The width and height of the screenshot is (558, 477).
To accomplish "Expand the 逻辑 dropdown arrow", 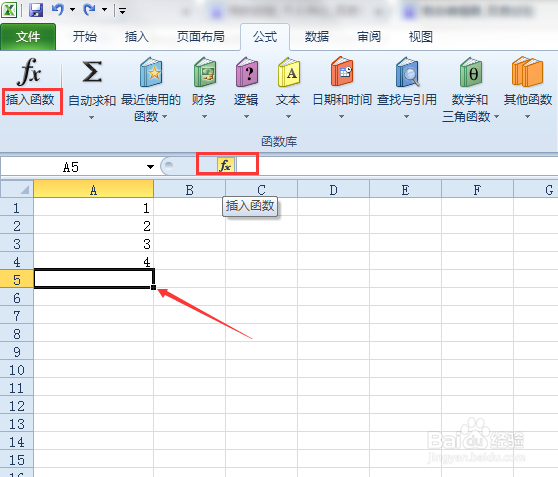I will (x=246, y=116).
